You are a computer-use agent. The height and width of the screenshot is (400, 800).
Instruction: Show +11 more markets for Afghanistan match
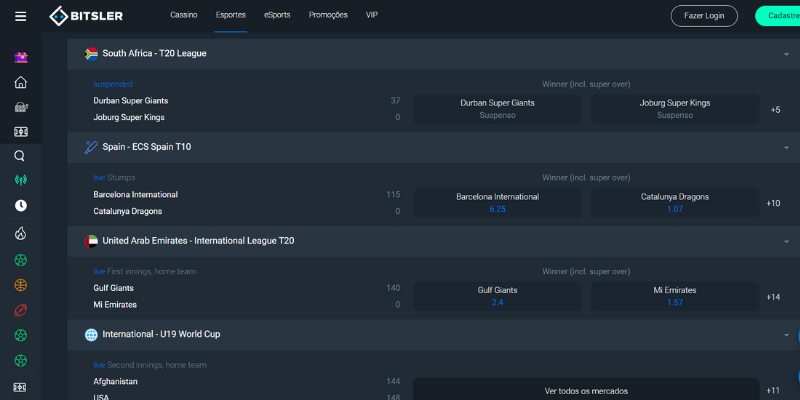(773, 391)
